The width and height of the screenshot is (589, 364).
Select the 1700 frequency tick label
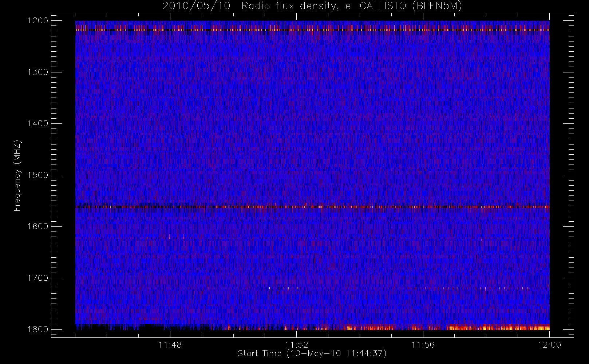[38, 278]
